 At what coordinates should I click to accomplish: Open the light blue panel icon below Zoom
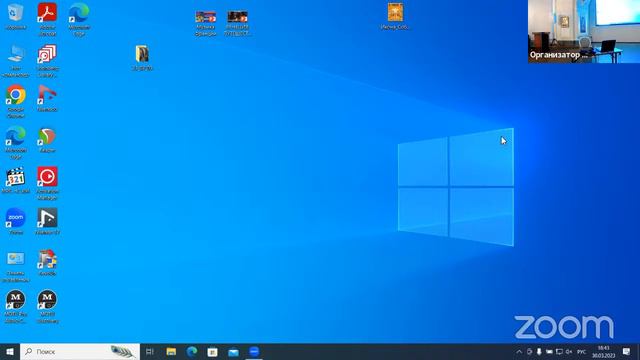pyautogui.click(x=16, y=260)
